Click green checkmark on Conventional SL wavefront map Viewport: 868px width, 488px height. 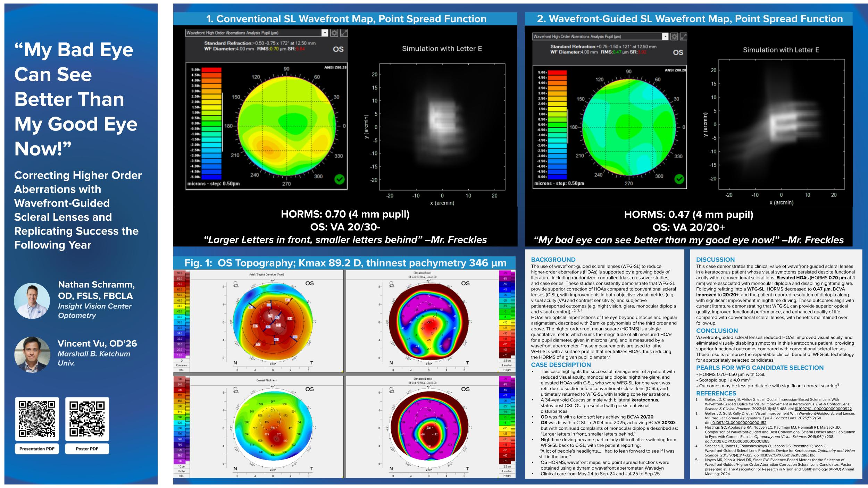[x=339, y=179]
